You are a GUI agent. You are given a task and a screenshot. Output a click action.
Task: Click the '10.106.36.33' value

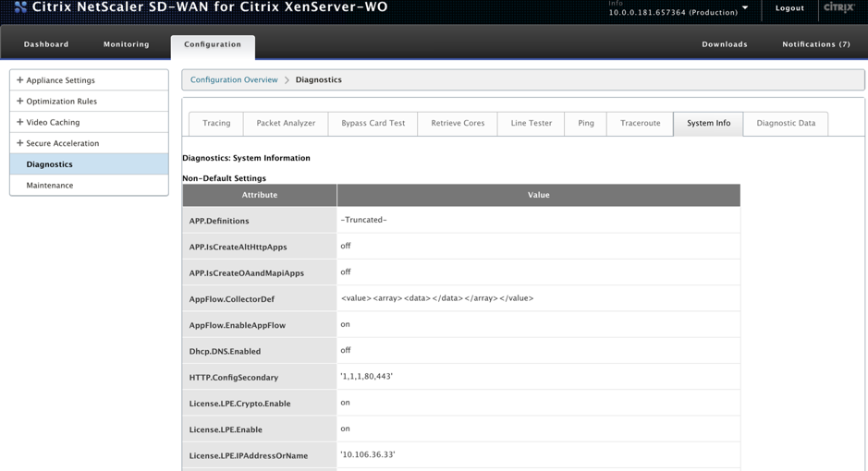pos(368,454)
